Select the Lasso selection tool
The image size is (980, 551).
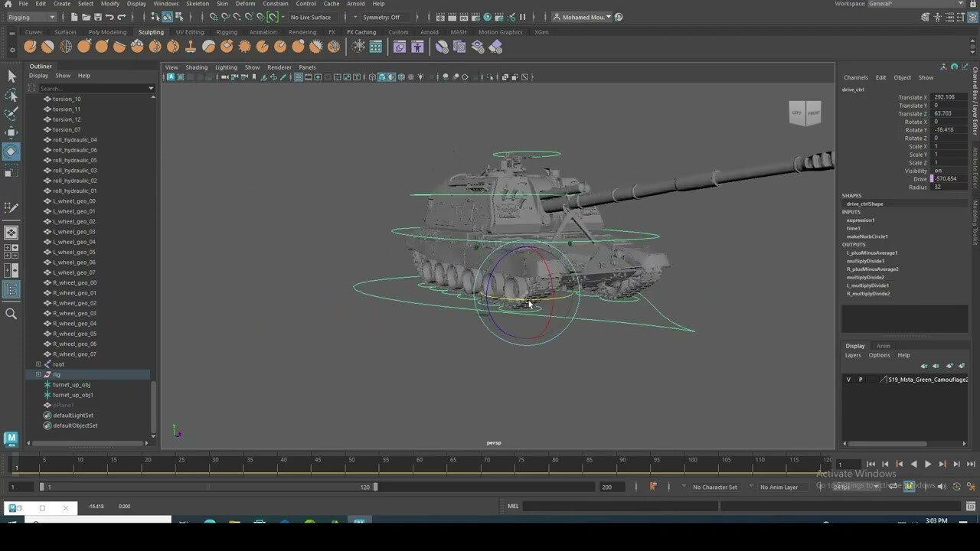(11, 96)
